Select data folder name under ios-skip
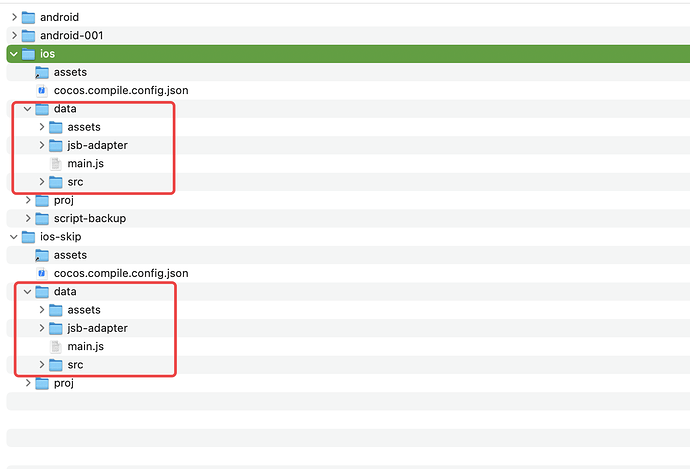This screenshot has height=469, width=690. point(65,292)
